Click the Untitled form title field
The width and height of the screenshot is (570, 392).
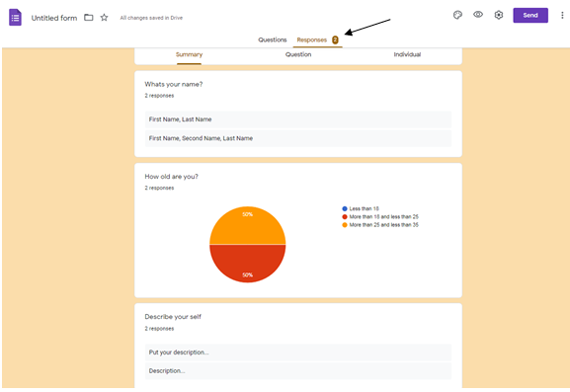[x=54, y=18]
